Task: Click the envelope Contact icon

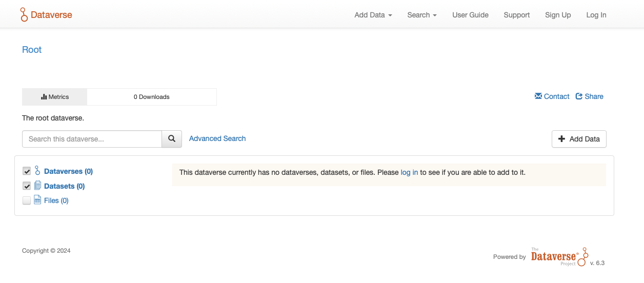Action: [x=538, y=96]
